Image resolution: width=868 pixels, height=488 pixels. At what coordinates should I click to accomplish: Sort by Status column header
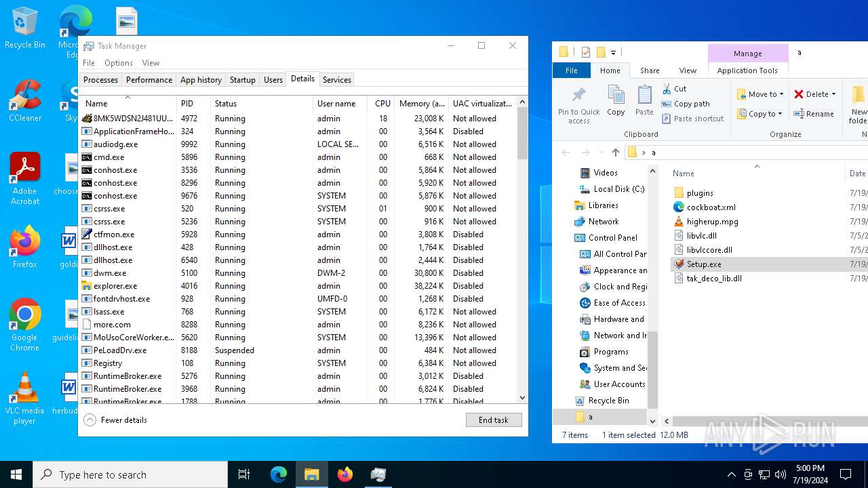tap(261, 104)
